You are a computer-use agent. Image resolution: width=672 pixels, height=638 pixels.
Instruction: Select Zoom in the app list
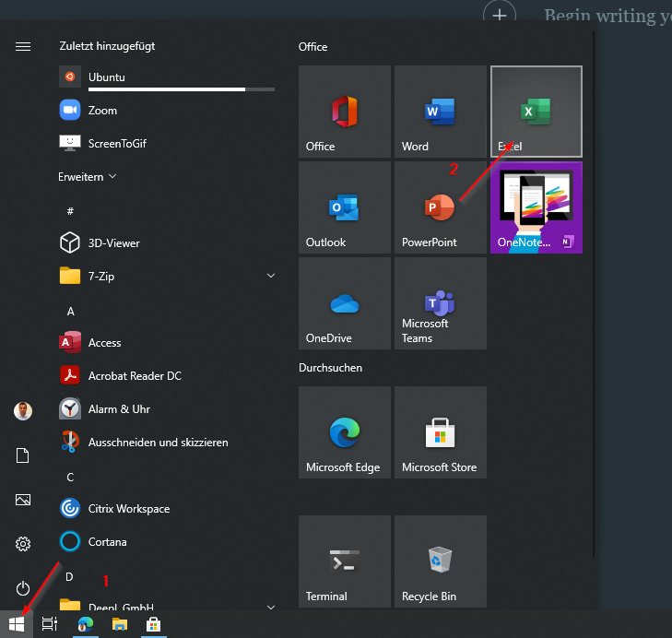tap(102, 110)
